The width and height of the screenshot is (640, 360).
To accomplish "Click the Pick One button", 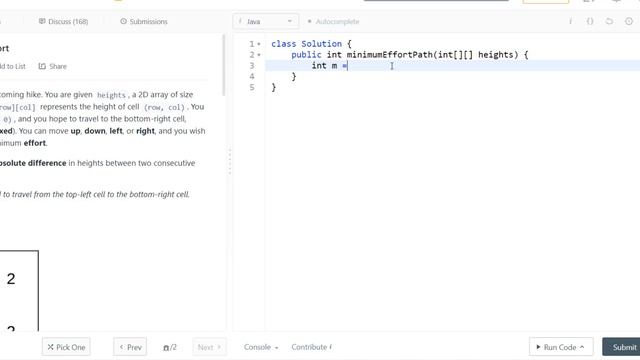I will (66, 347).
